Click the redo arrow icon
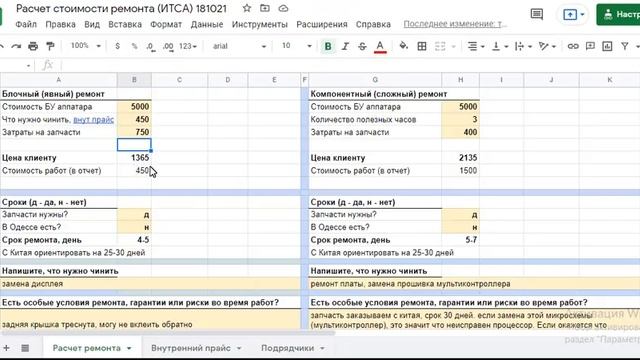This screenshot has width=640, height=360. click(16, 46)
